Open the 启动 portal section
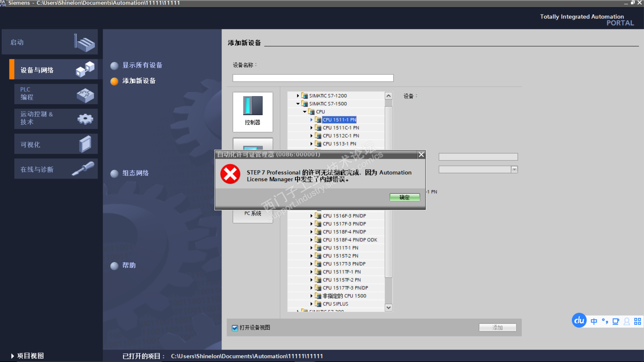This screenshot has width=644, height=362. 50,42
